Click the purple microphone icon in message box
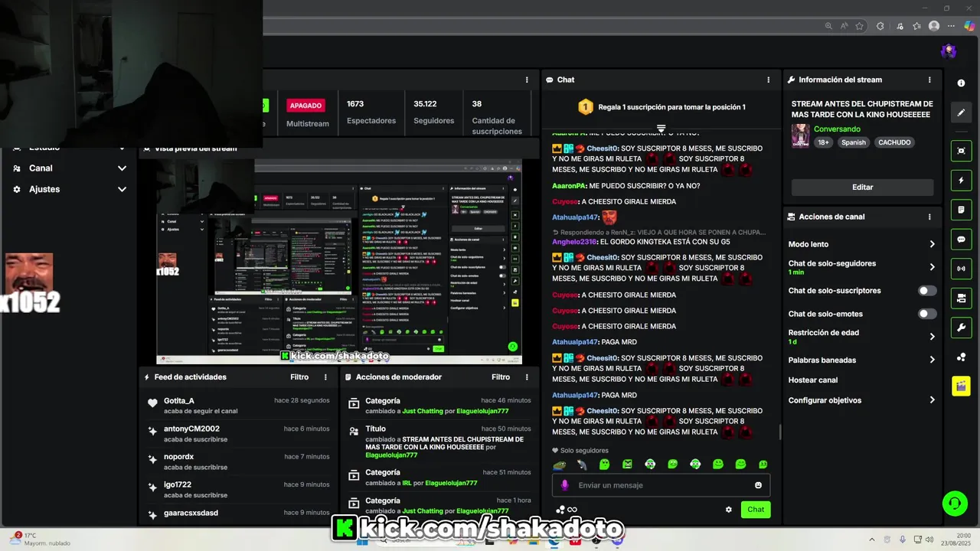 pos(565,485)
